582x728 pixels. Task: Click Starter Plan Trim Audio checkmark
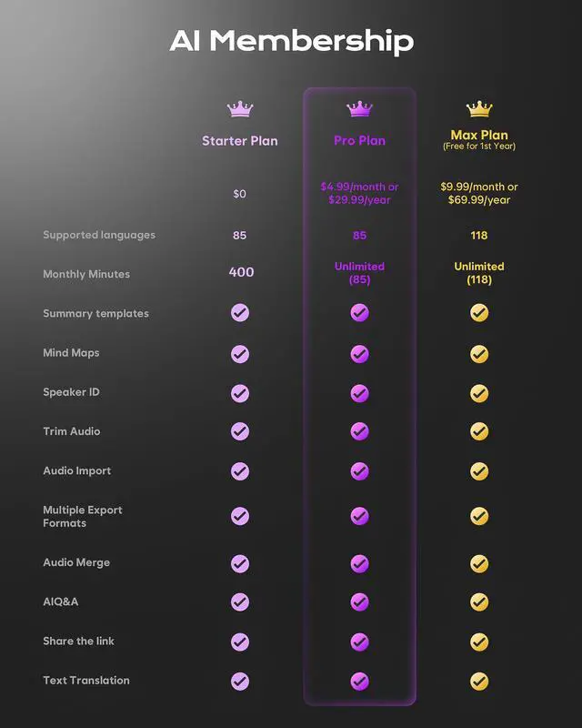click(x=240, y=431)
